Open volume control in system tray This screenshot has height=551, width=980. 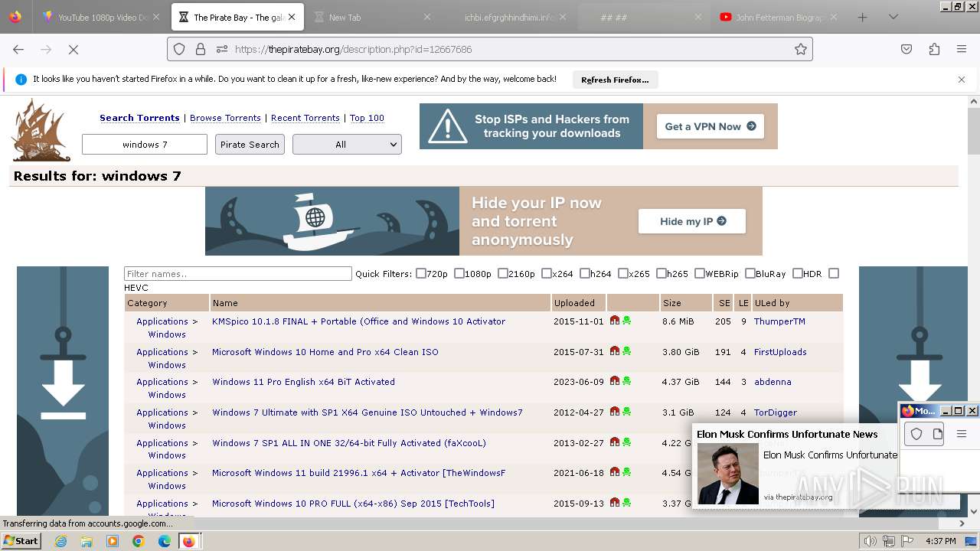coord(871,541)
